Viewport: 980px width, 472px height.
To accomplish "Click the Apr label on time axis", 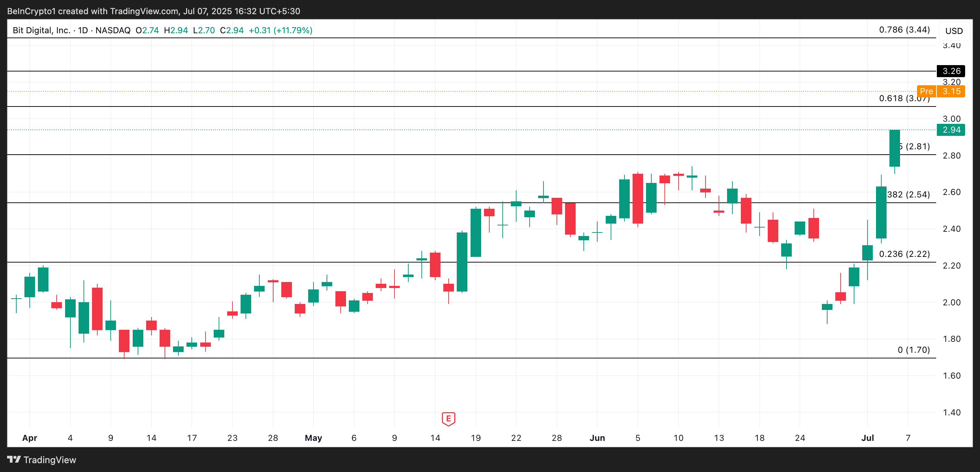I will pos(30,438).
